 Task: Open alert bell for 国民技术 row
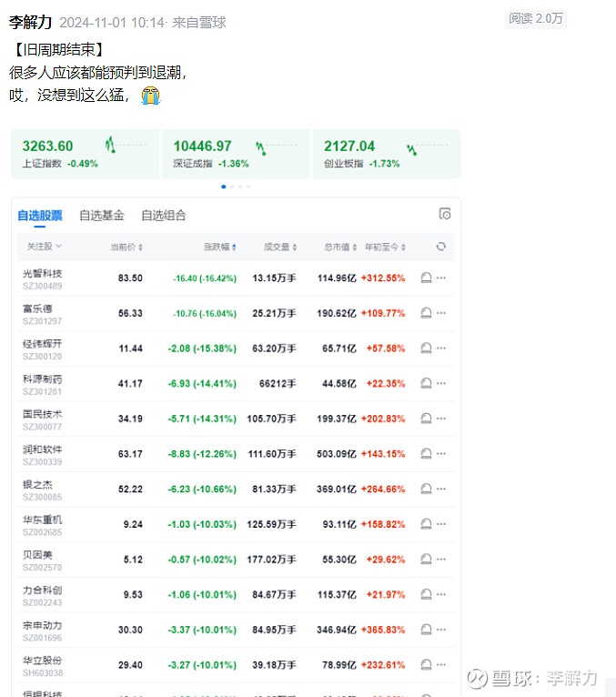(x=426, y=419)
